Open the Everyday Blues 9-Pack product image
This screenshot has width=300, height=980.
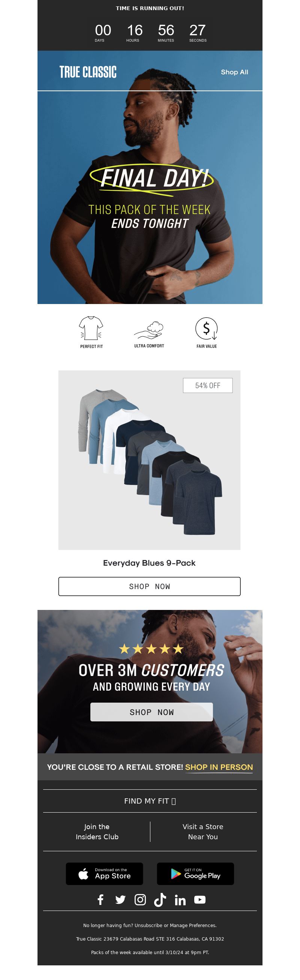pyautogui.click(x=149, y=460)
